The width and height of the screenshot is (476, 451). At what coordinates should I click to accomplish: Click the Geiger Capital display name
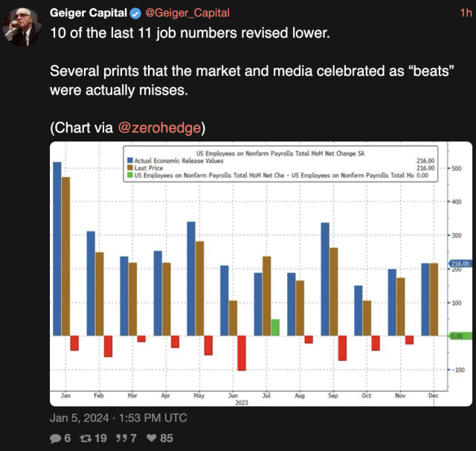point(89,13)
